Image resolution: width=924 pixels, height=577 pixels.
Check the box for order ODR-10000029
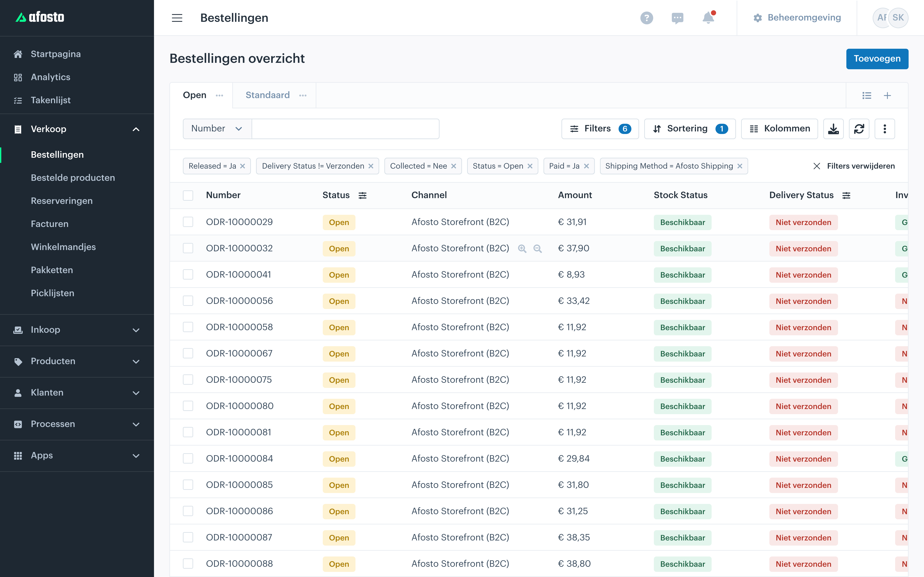(188, 222)
